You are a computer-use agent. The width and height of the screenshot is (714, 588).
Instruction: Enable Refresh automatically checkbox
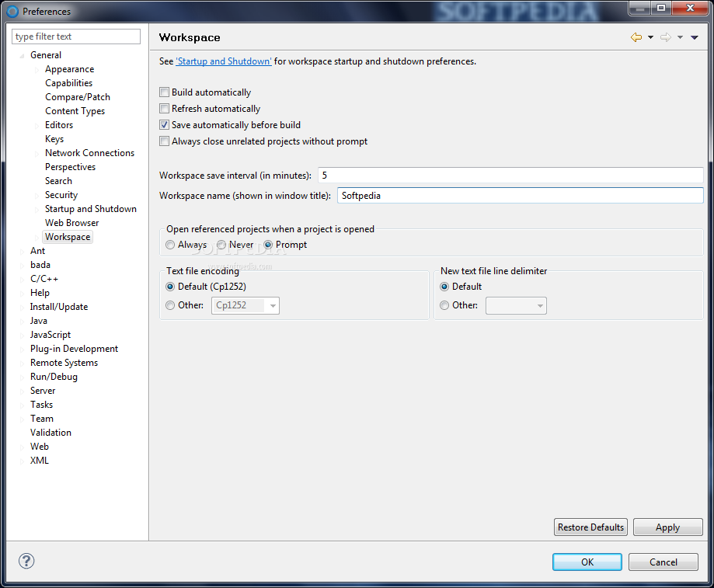pyautogui.click(x=165, y=109)
